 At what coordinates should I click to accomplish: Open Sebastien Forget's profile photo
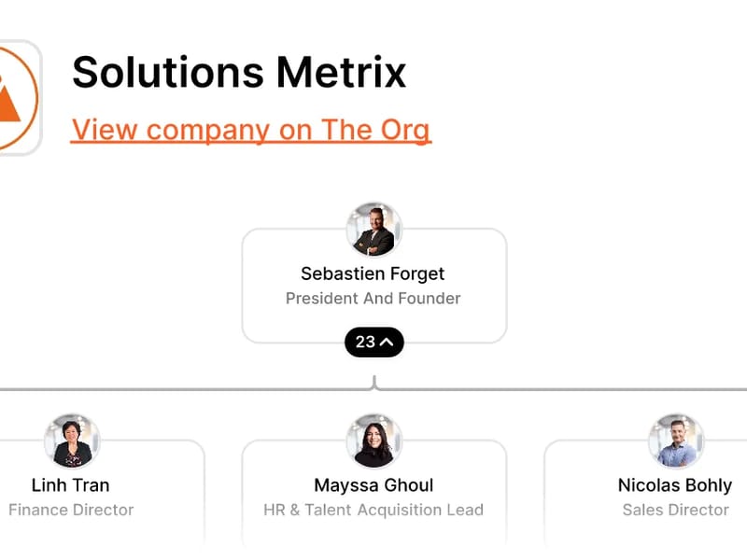coord(374,230)
